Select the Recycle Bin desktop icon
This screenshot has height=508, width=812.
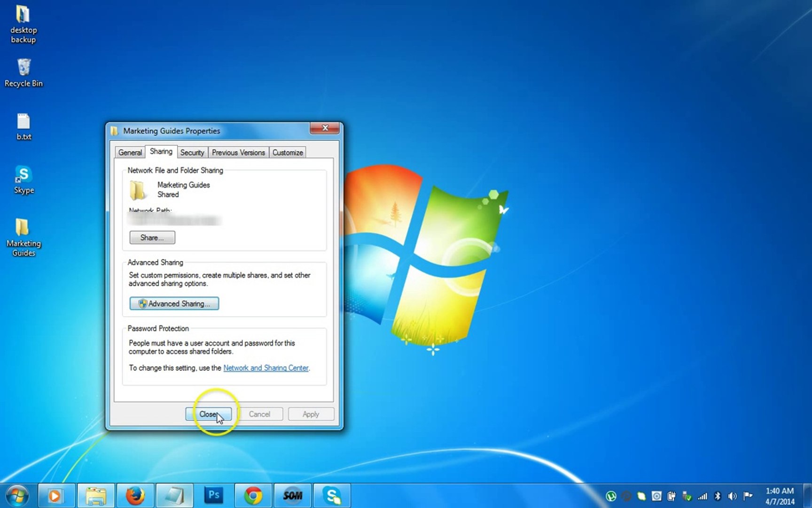click(23, 73)
